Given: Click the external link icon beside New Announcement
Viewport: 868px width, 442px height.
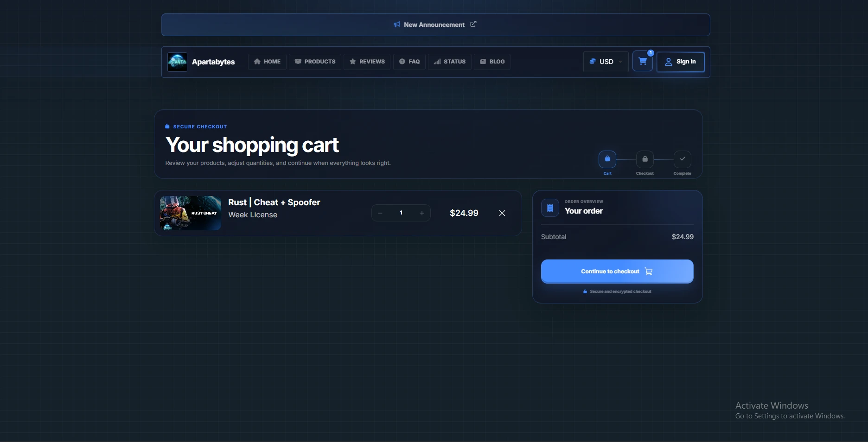Looking at the screenshot, I should 473,24.
